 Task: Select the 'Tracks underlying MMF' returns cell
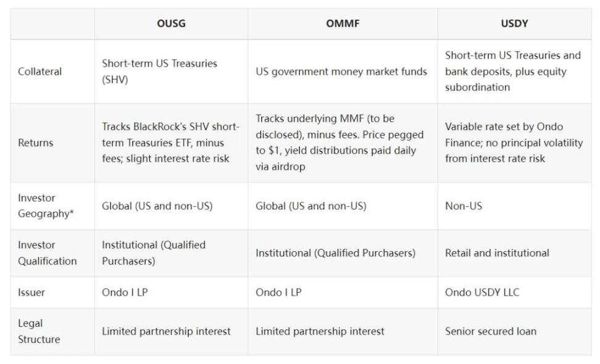point(340,143)
